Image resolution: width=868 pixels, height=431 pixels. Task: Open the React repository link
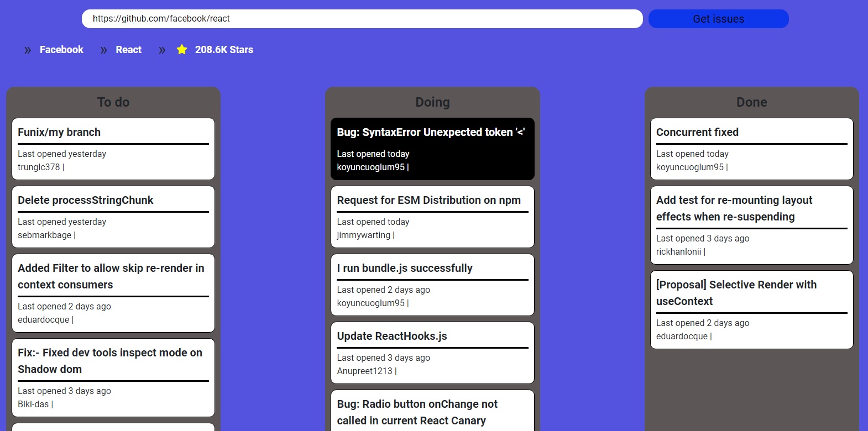click(x=128, y=50)
